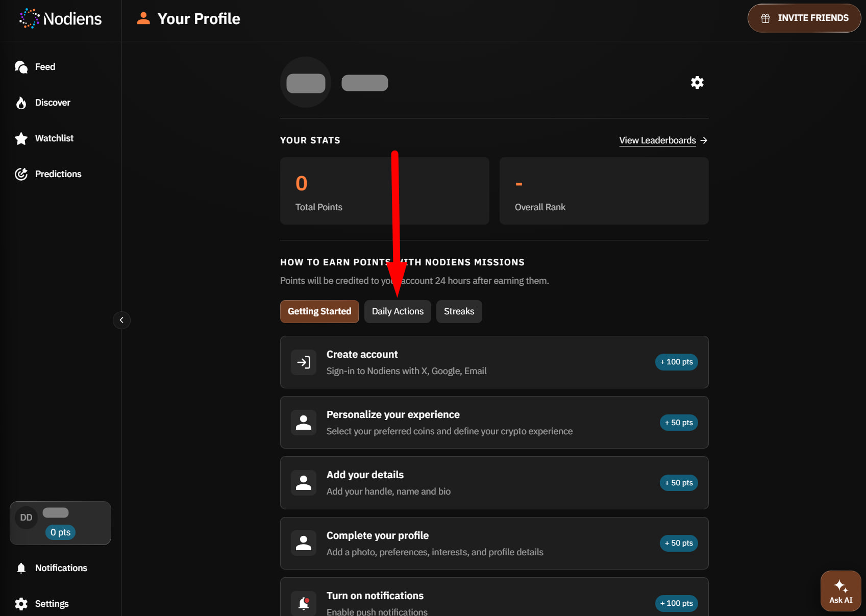
Task: Open Notifications in the sidebar
Action: coord(61,568)
